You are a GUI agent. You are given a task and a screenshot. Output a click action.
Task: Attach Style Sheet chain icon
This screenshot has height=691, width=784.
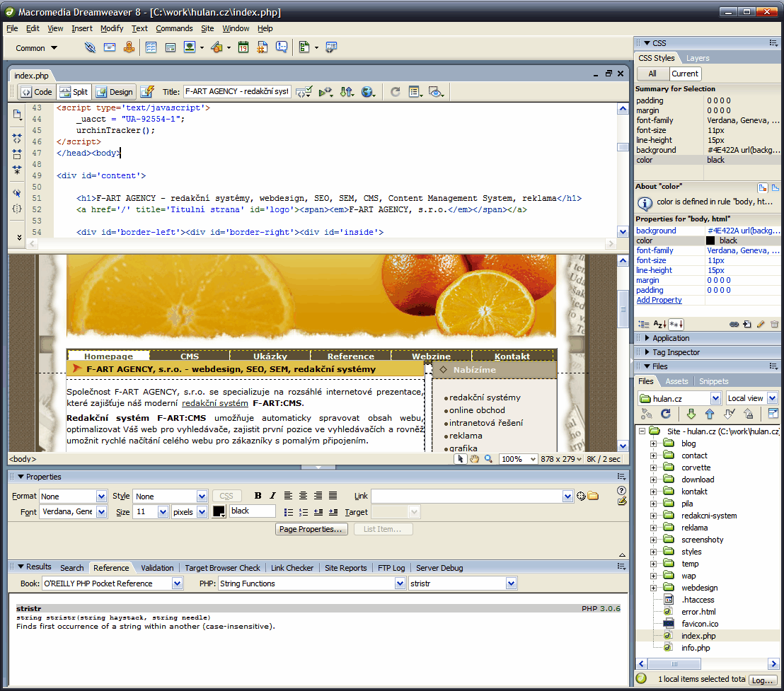point(734,324)
